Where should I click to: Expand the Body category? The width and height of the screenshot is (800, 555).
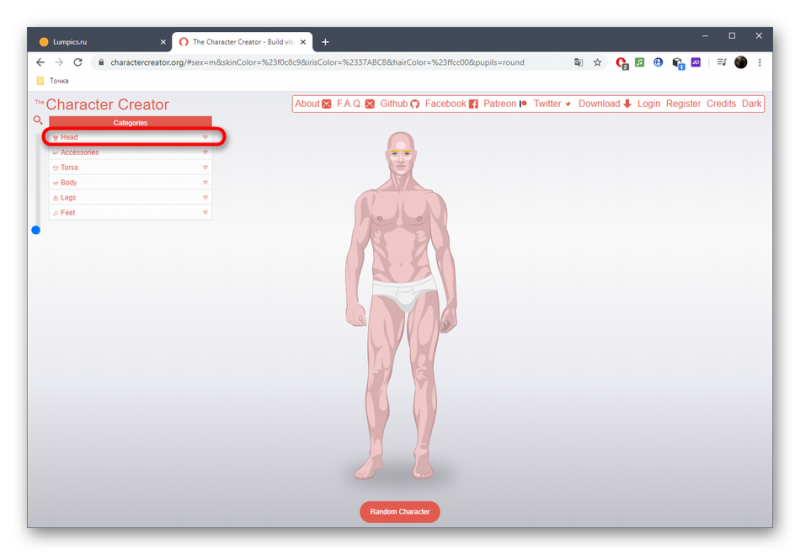[x=130, y=182]
